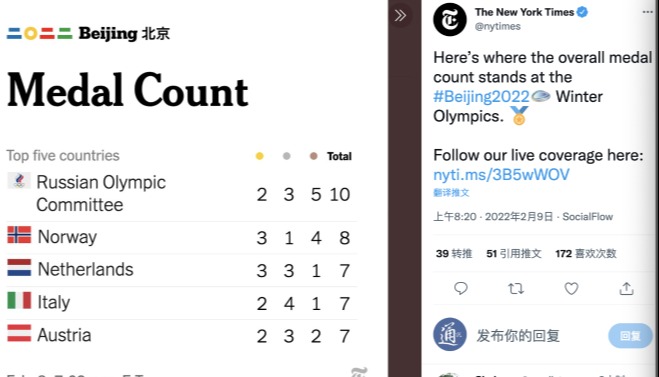Viewport: 659px width, 377px height.
Task: Open the tweet's three-dot more menu
Action: click(648, 12)
